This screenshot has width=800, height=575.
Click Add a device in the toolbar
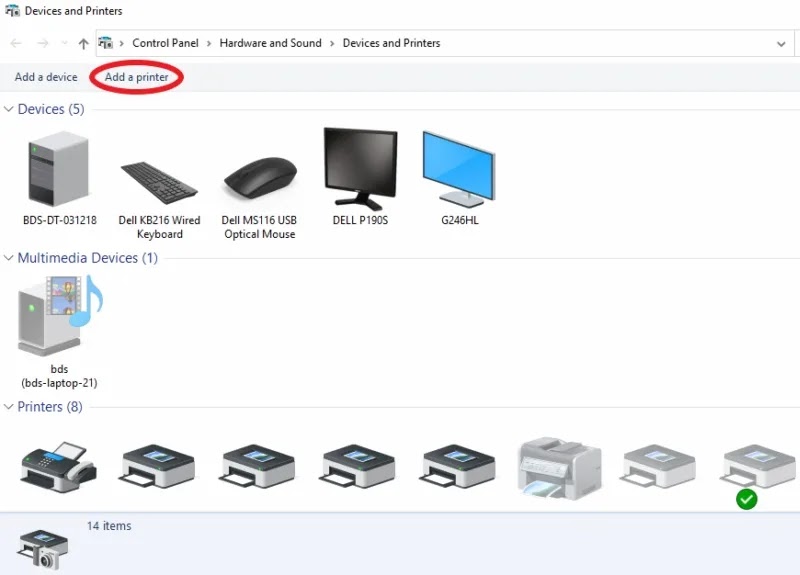tap(46, 77)
